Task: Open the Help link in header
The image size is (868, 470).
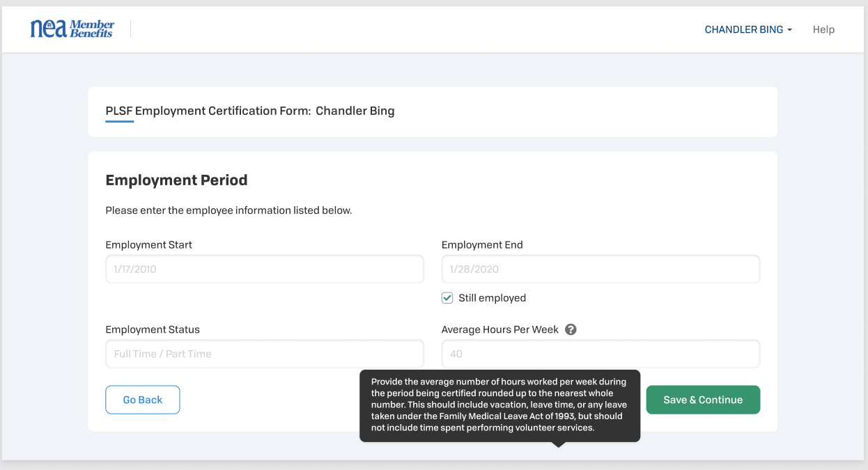Action: pos(823,29)
